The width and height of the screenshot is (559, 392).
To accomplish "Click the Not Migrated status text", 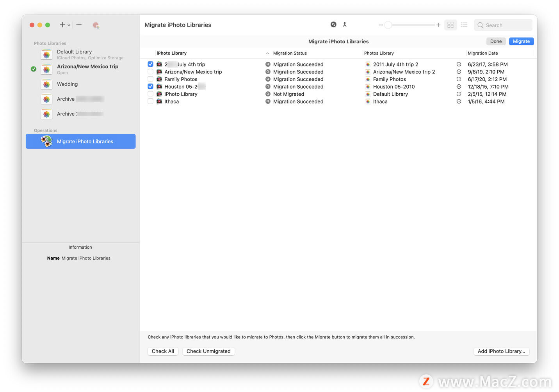I will coord(288,94).
